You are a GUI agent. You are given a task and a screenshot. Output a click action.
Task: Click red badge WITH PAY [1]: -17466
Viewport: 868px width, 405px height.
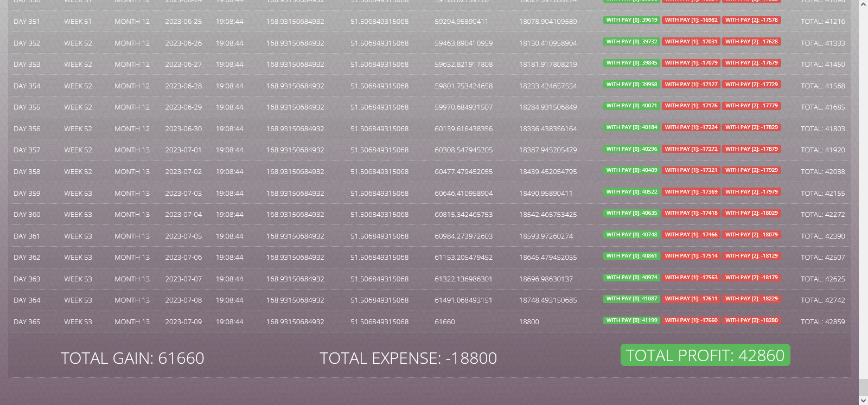pos(691,235)
